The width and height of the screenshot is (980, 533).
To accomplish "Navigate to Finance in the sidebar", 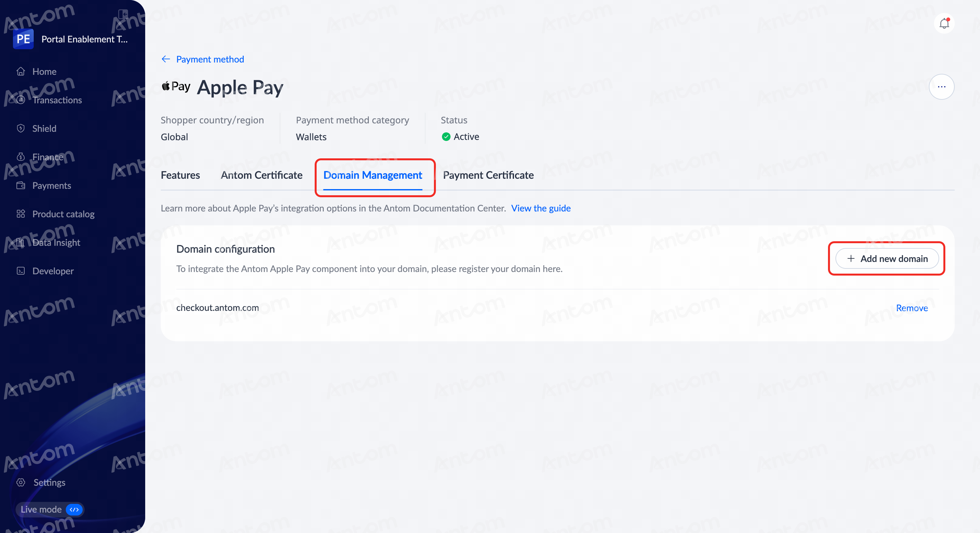I will [48, 157].
